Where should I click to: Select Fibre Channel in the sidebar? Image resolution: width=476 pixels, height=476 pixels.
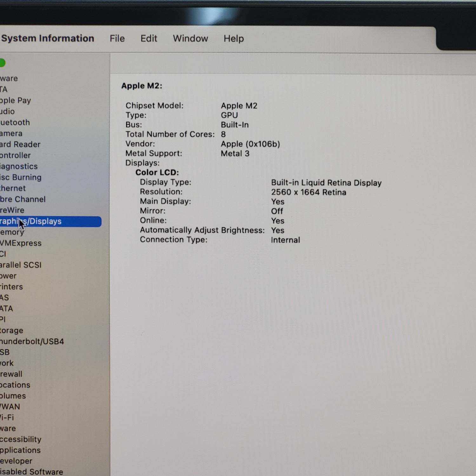[x=23, y=199]
